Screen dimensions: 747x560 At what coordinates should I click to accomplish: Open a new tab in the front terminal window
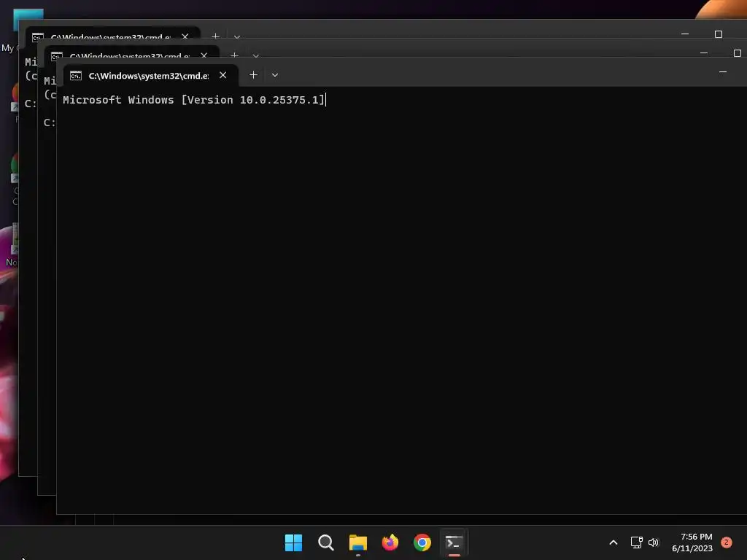click(253, 75)
